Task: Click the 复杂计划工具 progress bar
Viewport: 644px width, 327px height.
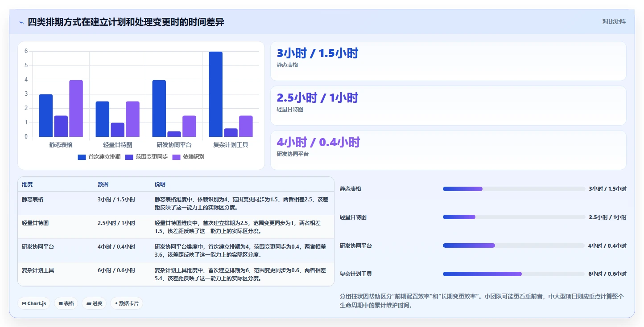Action: (513, 274)
